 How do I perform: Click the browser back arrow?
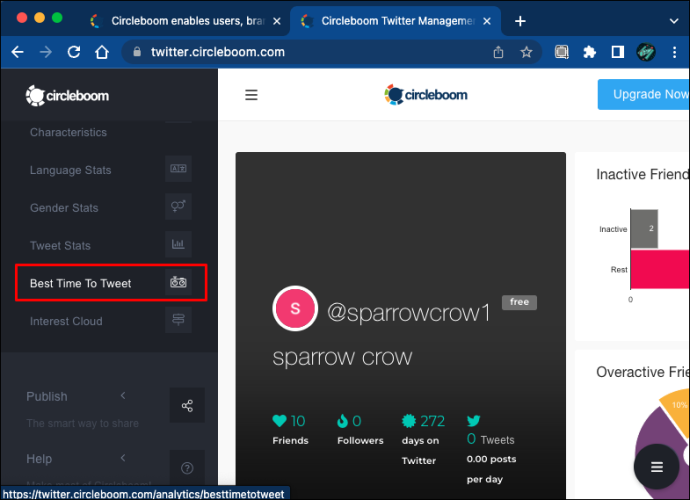coord(18,52)
